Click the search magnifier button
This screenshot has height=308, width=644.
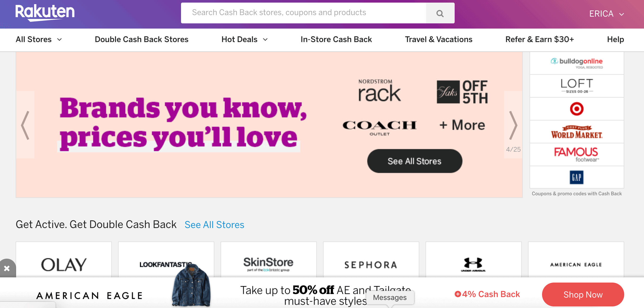(440, 13)
